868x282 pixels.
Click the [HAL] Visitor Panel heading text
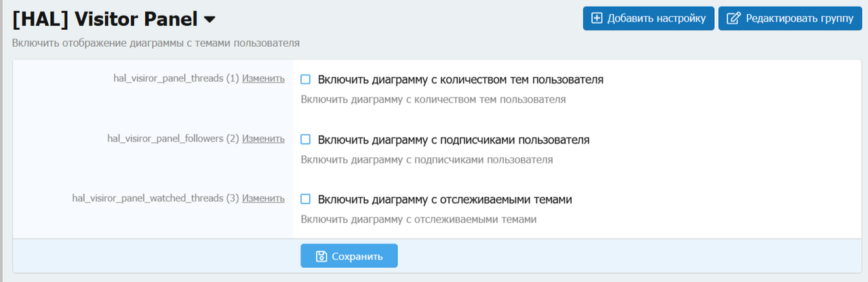pos(105,20)
